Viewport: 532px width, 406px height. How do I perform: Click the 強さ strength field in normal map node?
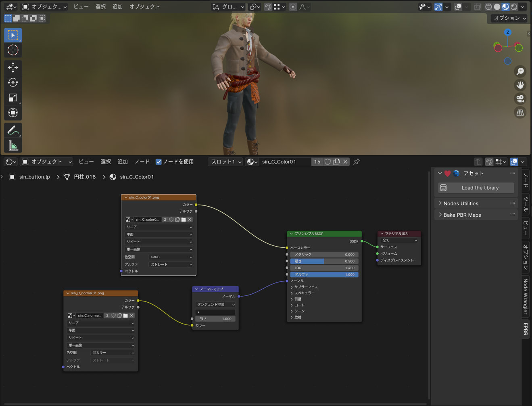215,319
